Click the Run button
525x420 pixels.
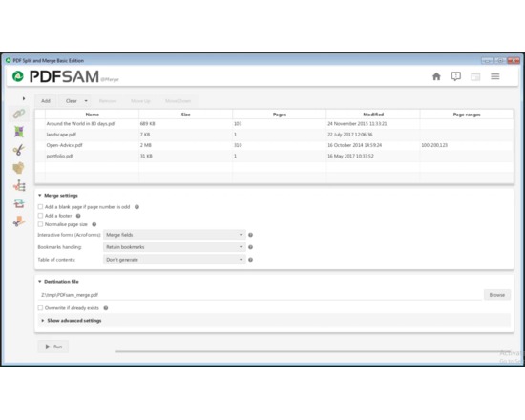[x=53, y=346]
